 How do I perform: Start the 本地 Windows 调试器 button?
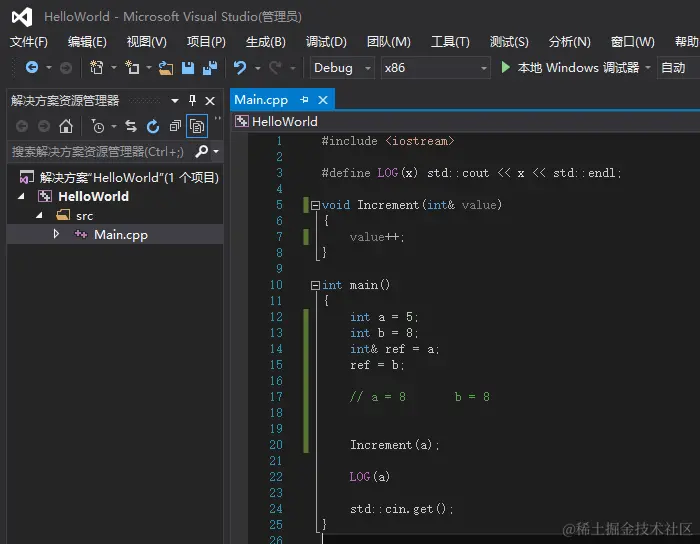[x=570, y=68]
